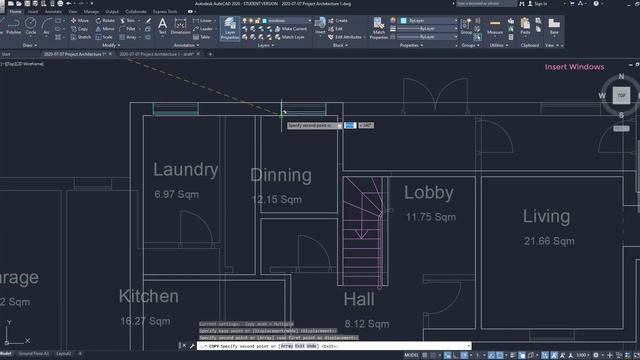The image size is (640, 360).
Task: Activate the Stretch command
Action: tap(81, 37)
